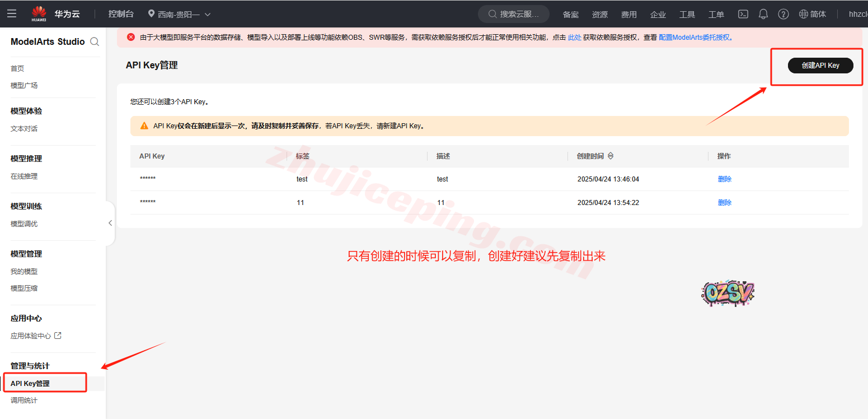Select API Key管理 in sidebar
Viewport: 868px width, 419px height.
click(30, 384)
